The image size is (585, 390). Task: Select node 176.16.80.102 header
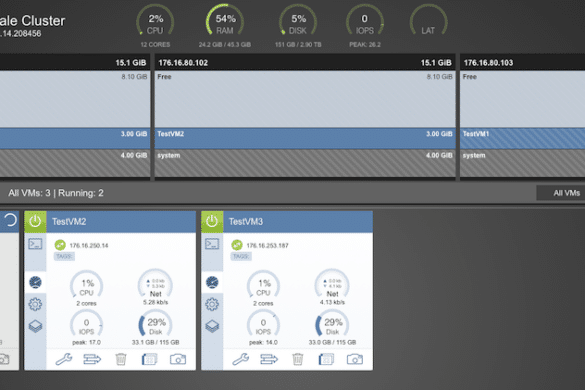pos(305,63)
